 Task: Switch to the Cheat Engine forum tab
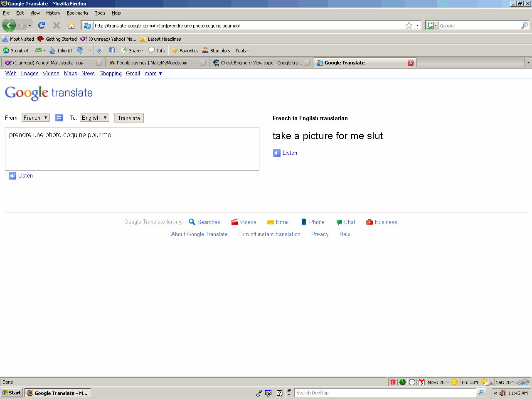click(258, 63)
